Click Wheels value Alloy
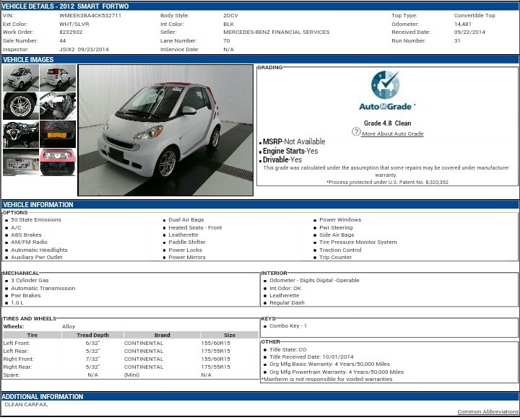 point(69,326)
